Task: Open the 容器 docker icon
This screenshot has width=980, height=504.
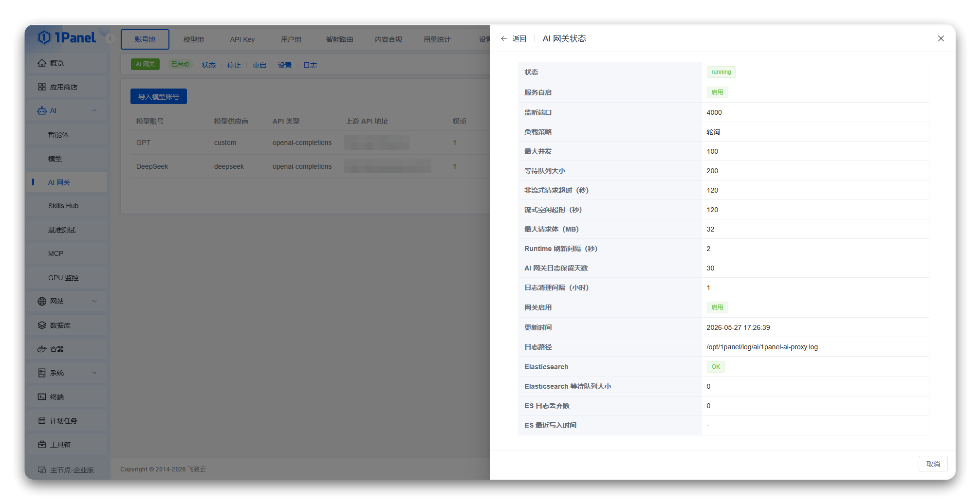Action: click(x=42, y=349)
